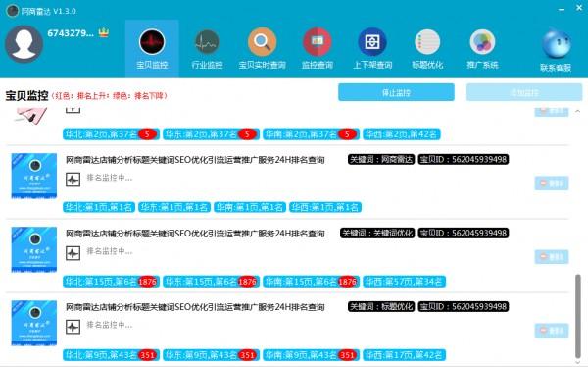
Task: Click 华北:第1页,第1名 rank tag
Action: tap(99, 207)
